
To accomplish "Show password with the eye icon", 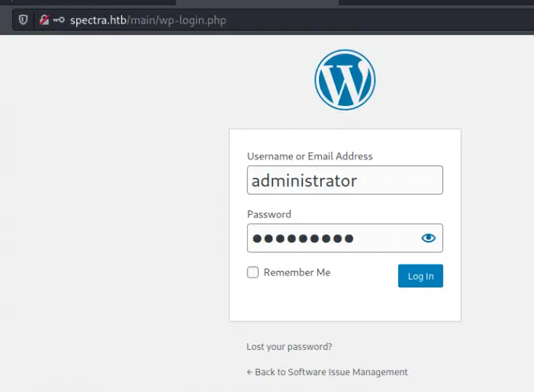I will click(428, 238).
